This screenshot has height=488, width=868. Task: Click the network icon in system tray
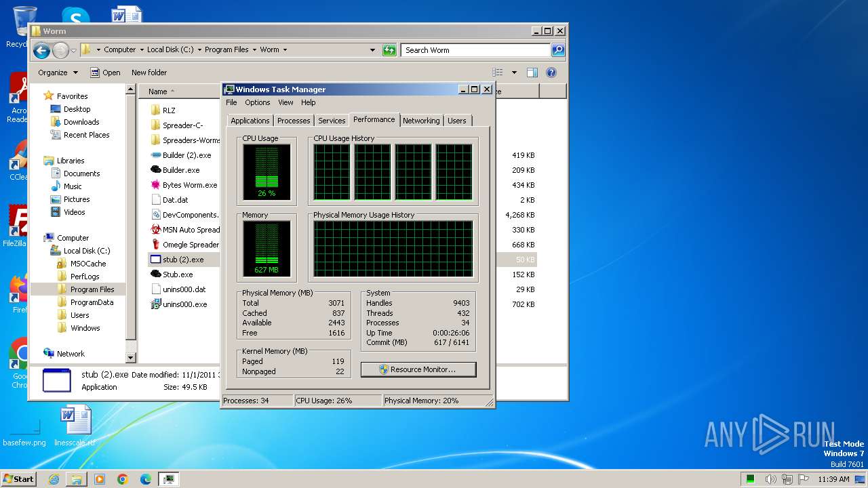coord(787,479)
